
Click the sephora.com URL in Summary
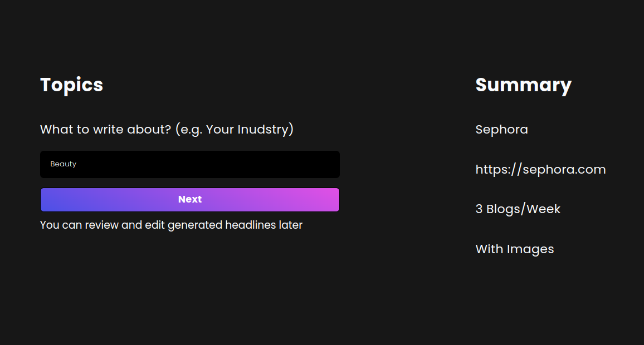point(540,169)
